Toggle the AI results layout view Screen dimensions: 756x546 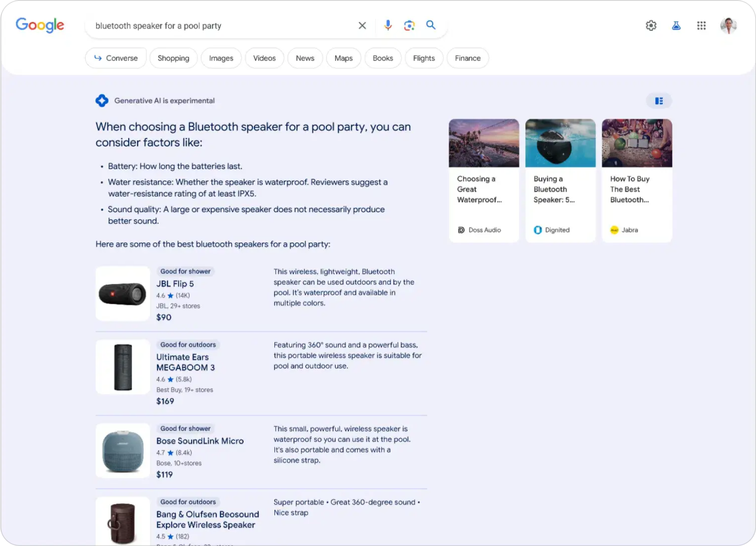tap(659, 101)
